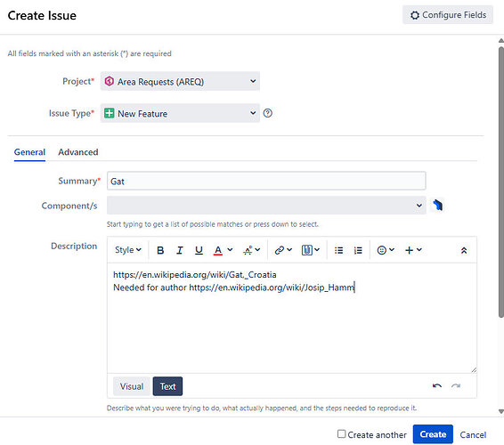This screenshot has width=504, height=445.
Task: Open the text color picker arrow
Action: 230,250
